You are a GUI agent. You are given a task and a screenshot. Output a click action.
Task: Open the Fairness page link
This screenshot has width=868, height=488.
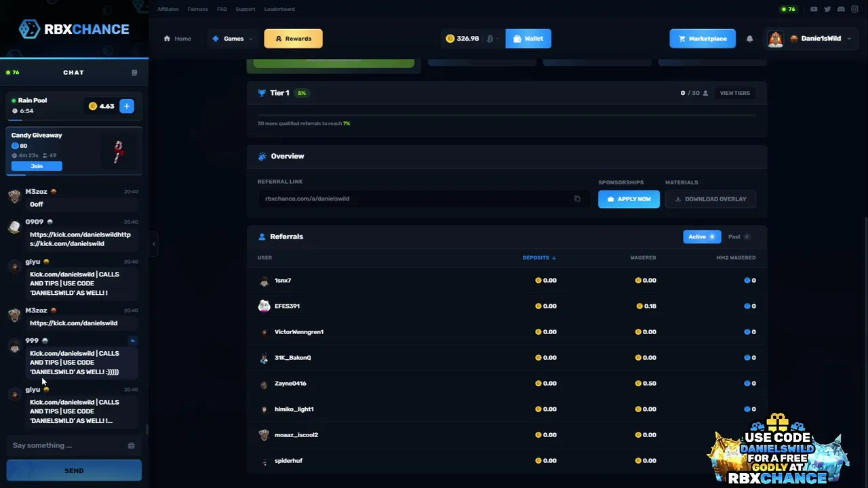[198, 9]
